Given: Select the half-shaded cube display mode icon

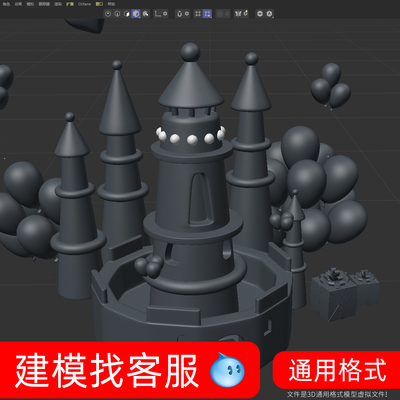Looking at the screenshot, I should pyautogui.click(x=127, y=14).
